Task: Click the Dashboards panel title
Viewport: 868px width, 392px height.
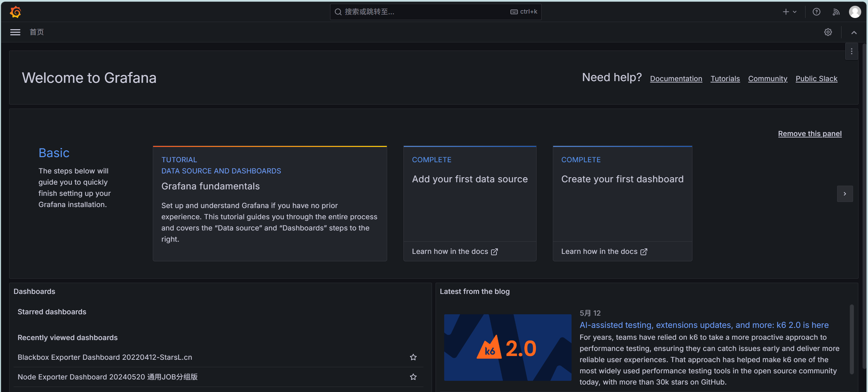Action: [34, 291]
